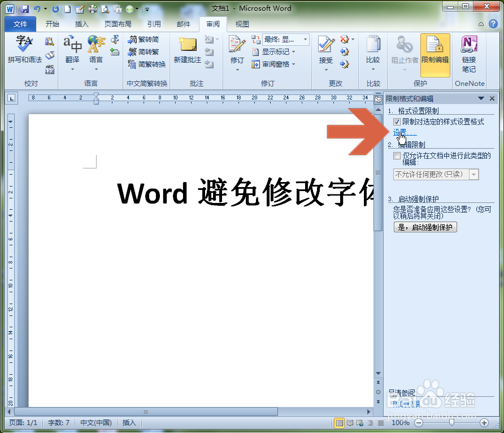Screen dimensions: 504x433
Task: Click the Undo icon in quick access toolbar
Action: coord(37,9)
